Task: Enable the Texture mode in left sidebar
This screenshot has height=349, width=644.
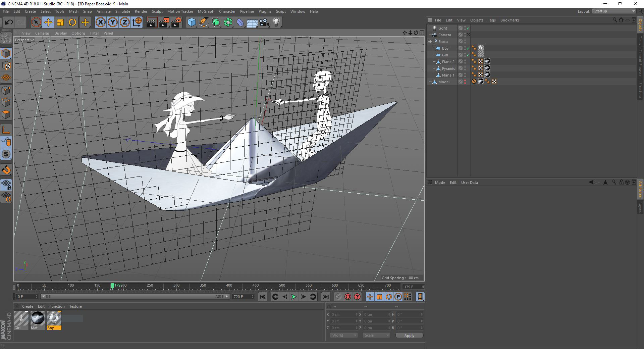Action: (x=6, y=66)
